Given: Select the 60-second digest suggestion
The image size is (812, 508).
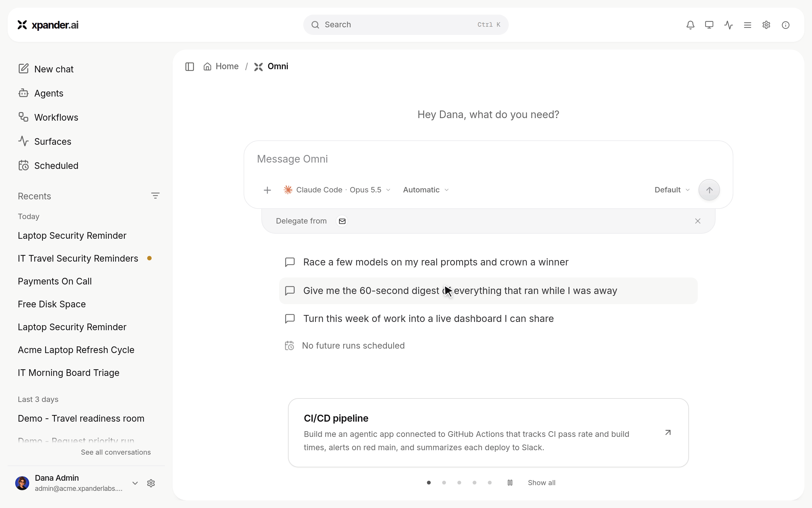Looking at the screenshot, I should (488, 291).
